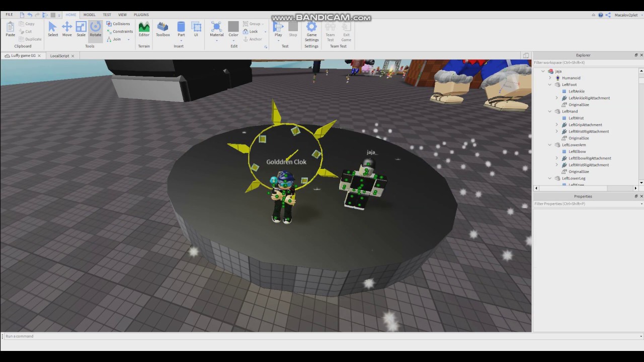This screenshot has width=644, height=362.
Task: Click the Anchor tool
Action: click(x=252, y=39)
